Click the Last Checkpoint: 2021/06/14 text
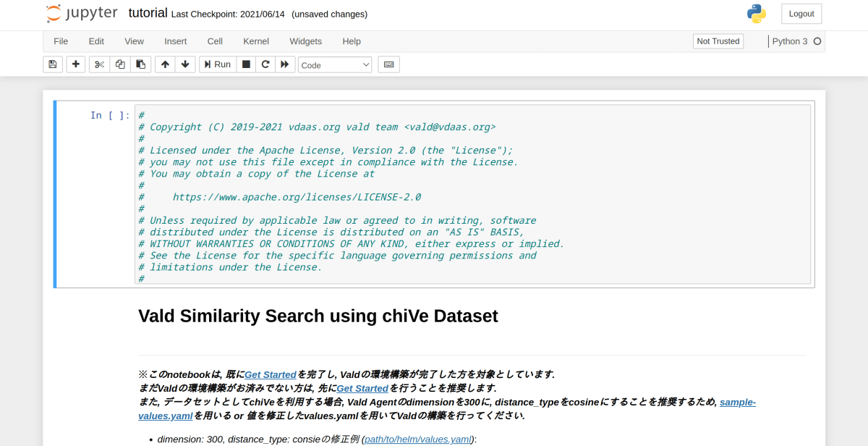Screen dimensions: 868x446 tap(229, 14)
